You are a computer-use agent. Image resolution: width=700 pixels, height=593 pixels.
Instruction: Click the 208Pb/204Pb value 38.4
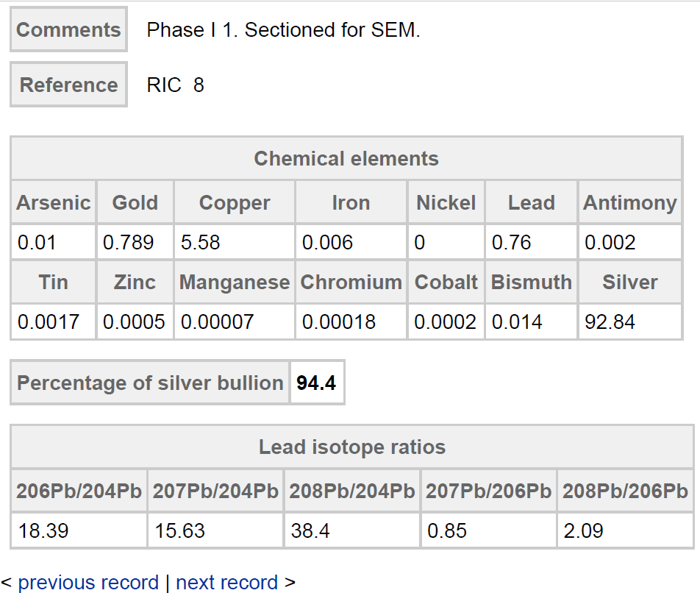pos(310,530)
